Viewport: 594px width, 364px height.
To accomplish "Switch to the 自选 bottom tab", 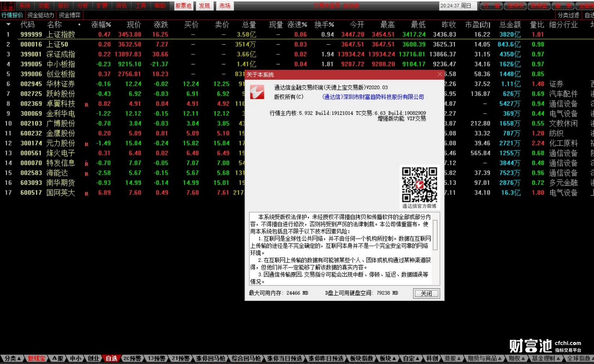I will click(x=111, y=359).
